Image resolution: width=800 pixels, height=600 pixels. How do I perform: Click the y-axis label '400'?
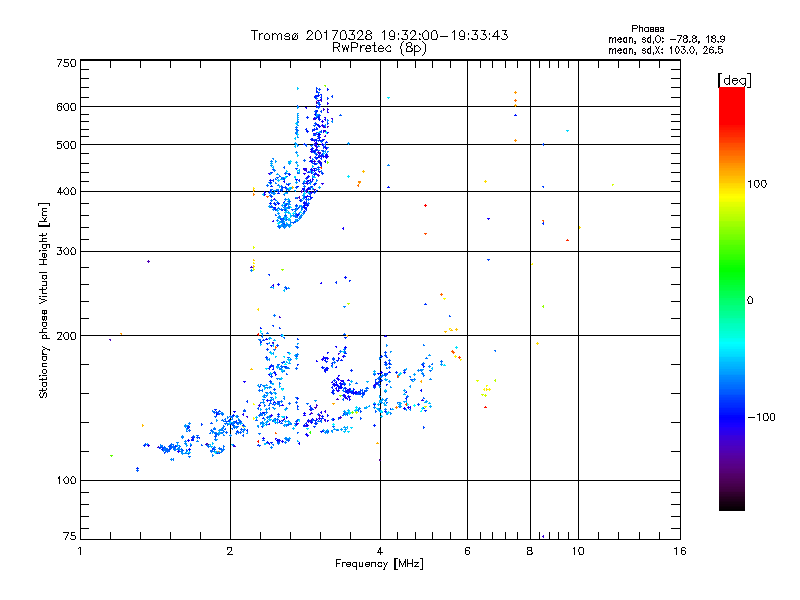coord(66,192)
